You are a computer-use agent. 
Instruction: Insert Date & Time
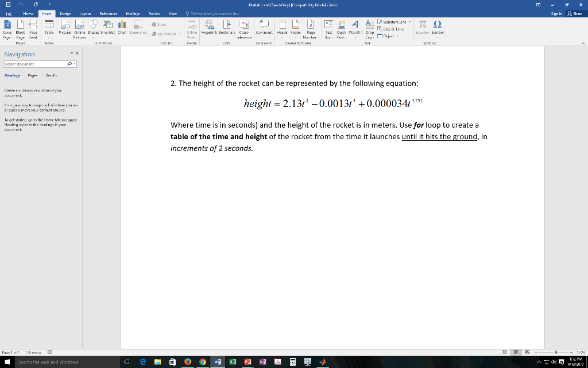click(390, 29)
